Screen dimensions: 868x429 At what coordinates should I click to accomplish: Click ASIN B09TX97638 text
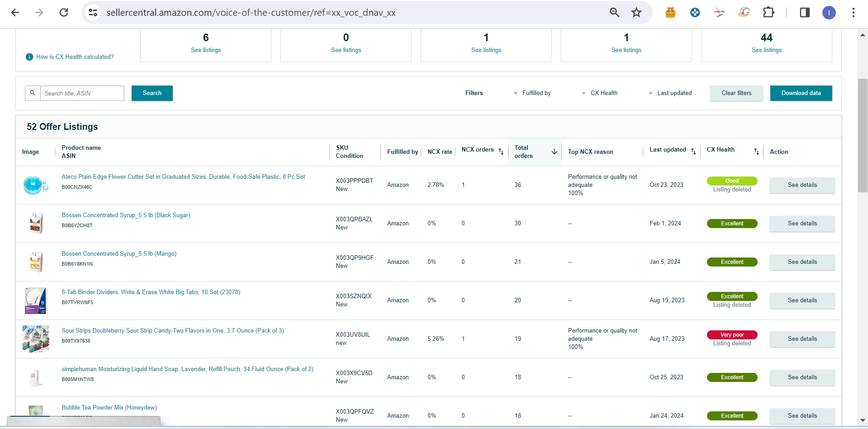(x=76, y=341)
